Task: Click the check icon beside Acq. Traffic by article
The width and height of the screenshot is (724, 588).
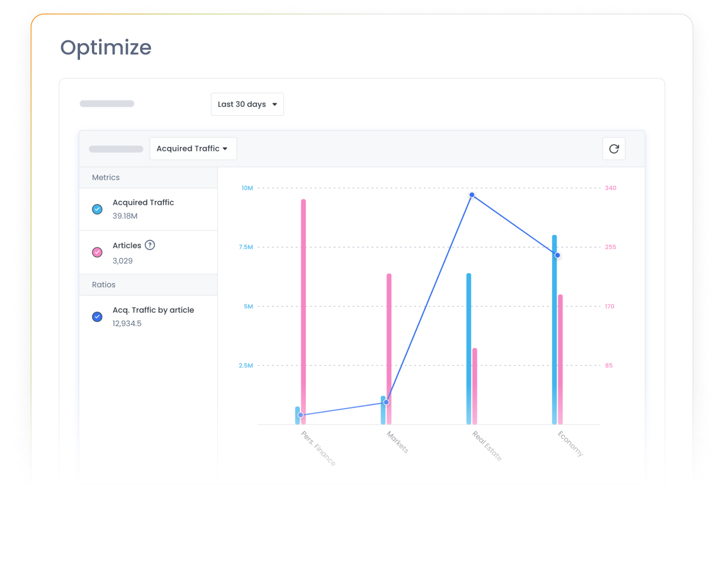Action: tap(97, 317)
